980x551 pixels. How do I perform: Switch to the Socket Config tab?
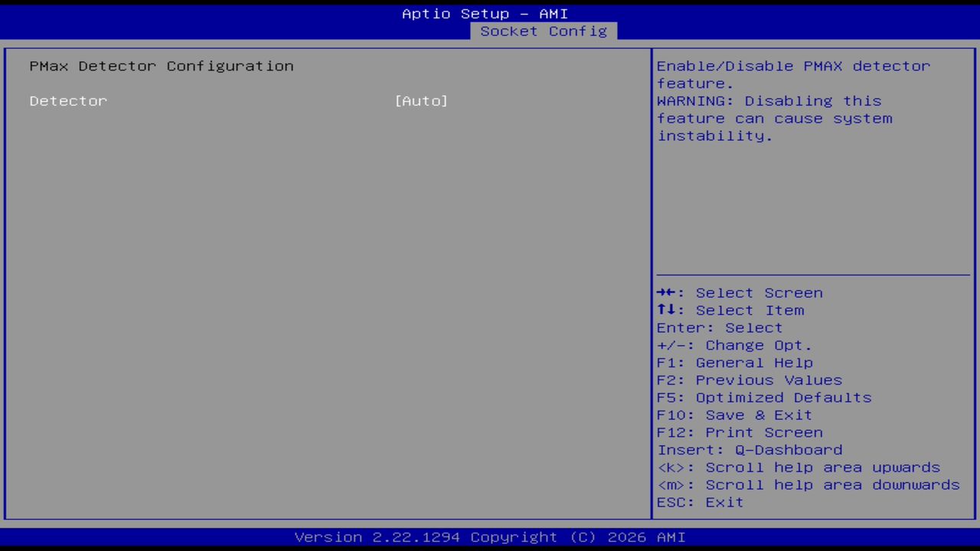tap(543, 31)
